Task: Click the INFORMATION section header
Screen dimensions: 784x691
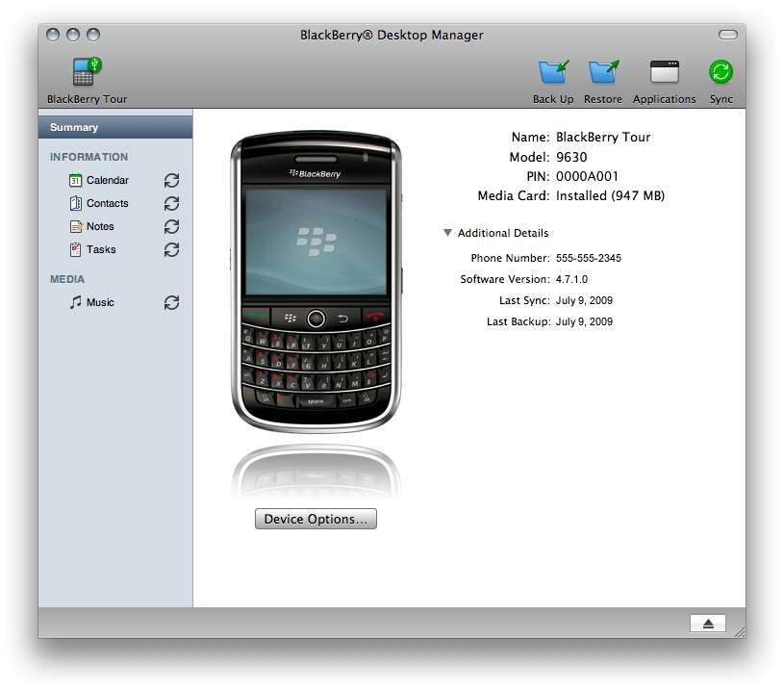Action: (x=89, y=157)
